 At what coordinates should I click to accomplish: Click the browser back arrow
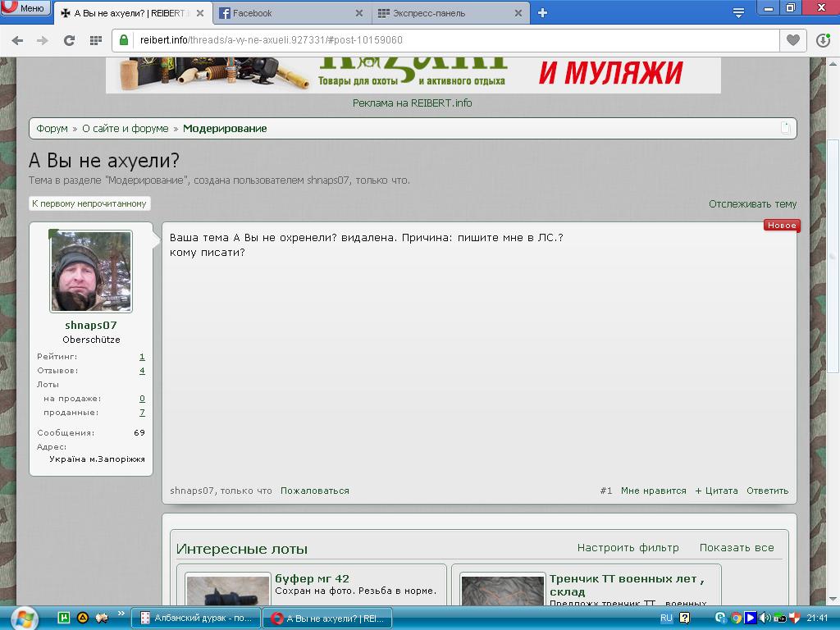pos(17,40)
